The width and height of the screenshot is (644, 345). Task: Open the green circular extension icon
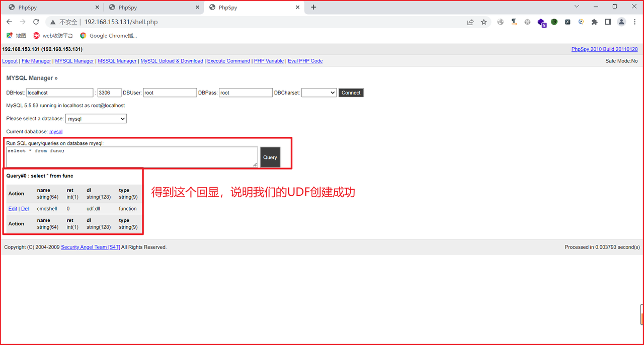coord(554,22)
